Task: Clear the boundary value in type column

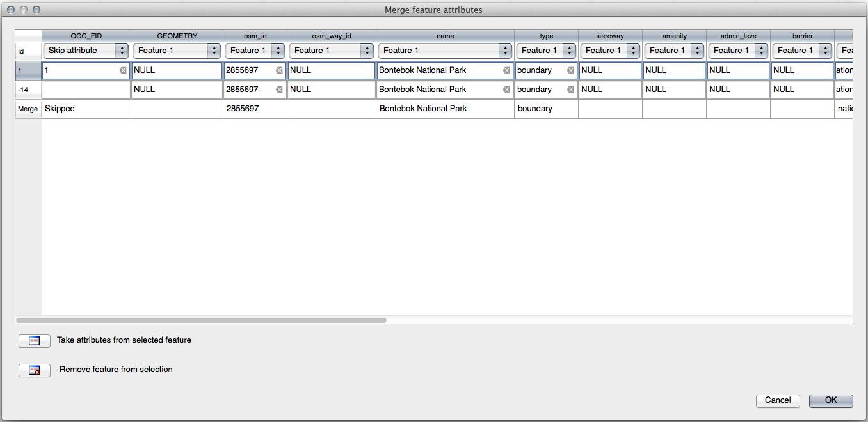Action: pyautogui.click(x=570, y=70)
